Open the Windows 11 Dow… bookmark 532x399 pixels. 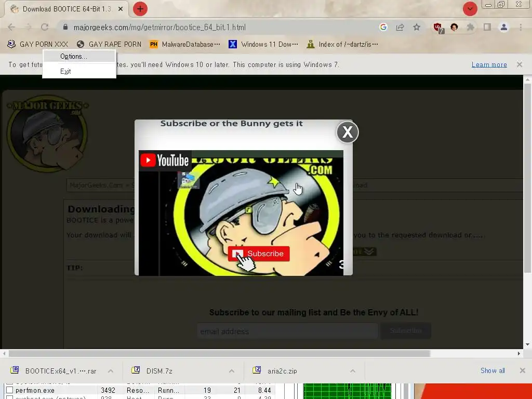[263, 44]
